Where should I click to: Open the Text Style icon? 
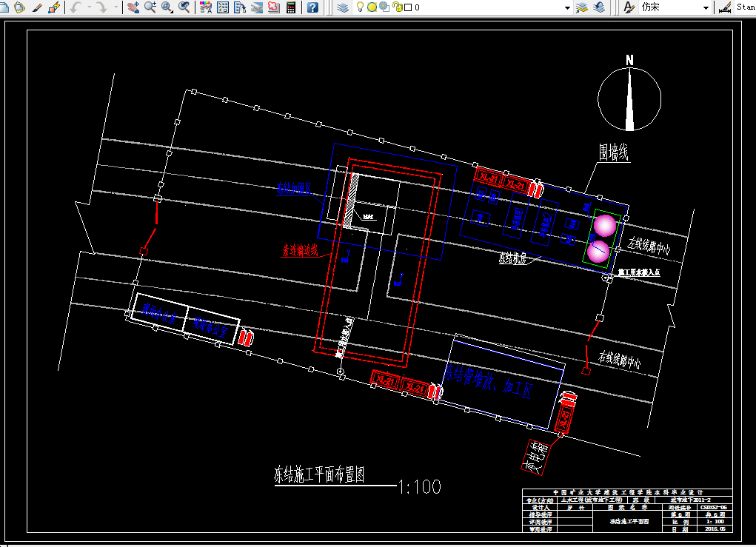(629, 7)
